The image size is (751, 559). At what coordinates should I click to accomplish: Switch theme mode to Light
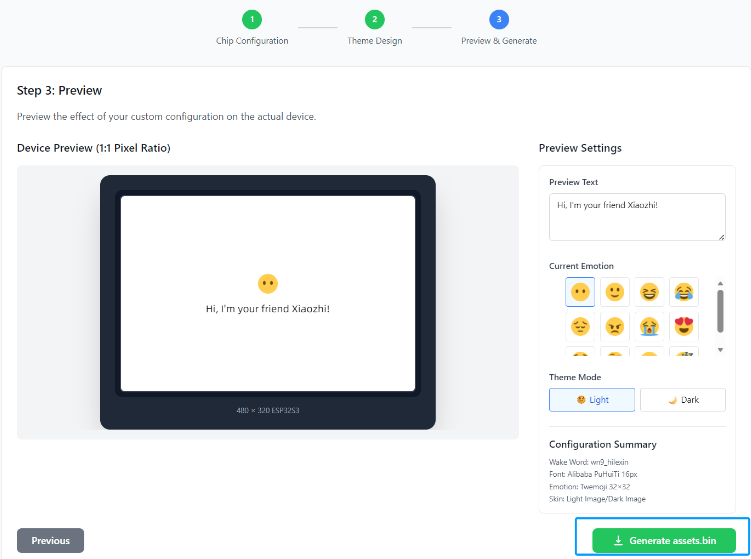pos(592,400)
